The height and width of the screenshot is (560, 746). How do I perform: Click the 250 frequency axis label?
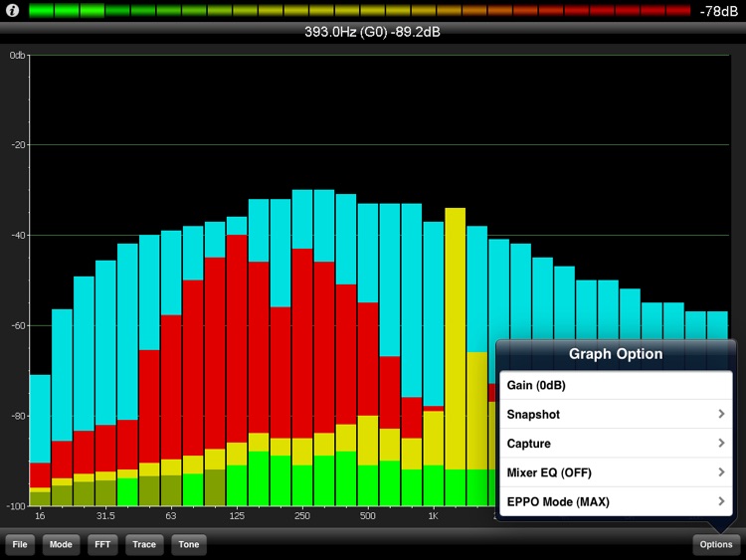(302, 516)
